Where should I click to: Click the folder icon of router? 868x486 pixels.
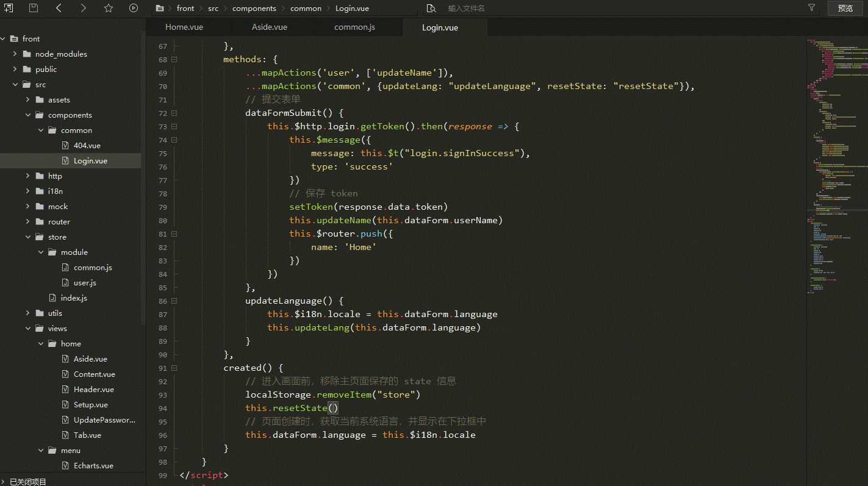(x=40, y=221)
